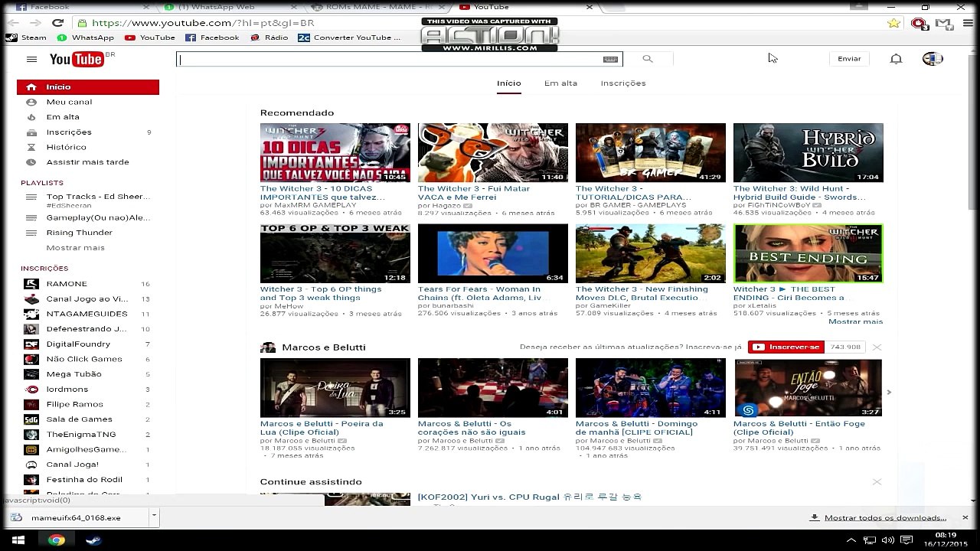
Task: Focus the YouTube search field
Action: coord(399,59)
